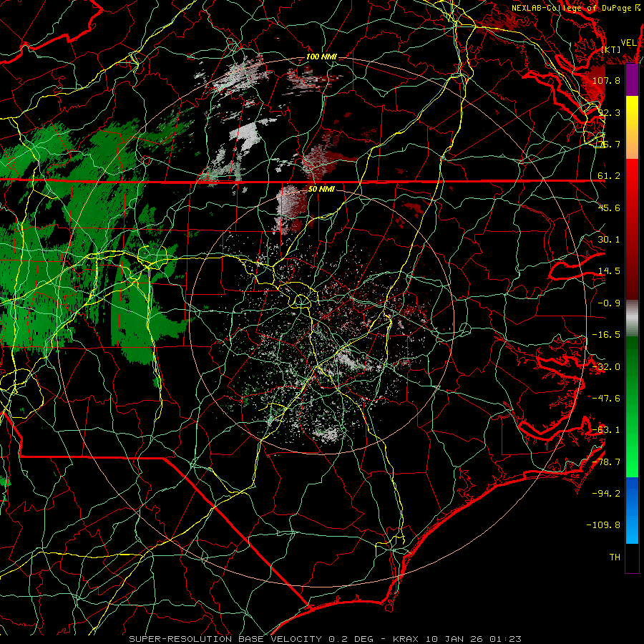Pick the black TH segment of the color bar

632,557
